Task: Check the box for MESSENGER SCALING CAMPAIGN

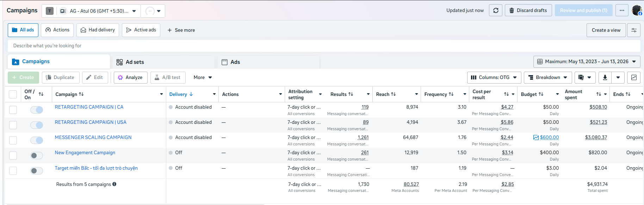Action: click(x=13, y=140)
